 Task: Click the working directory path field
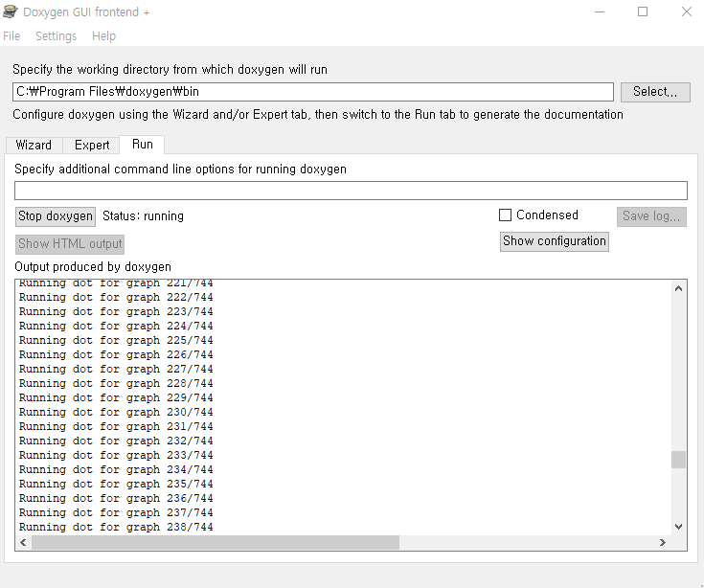tap(313, 92)
